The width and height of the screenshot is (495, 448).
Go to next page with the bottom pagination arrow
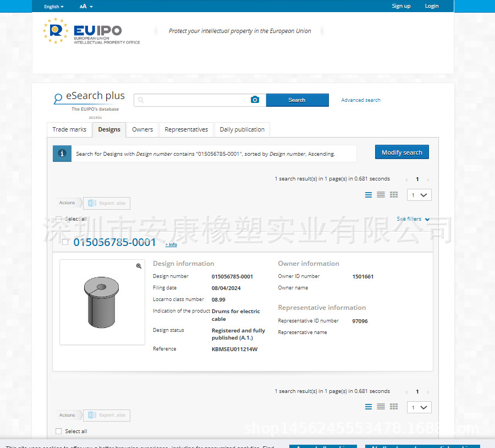(x=428, y=392)
